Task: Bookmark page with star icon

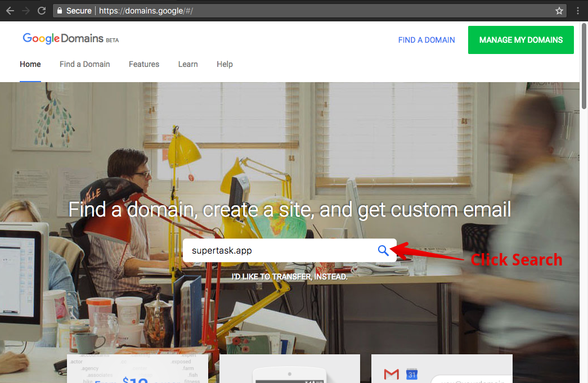Action: pyautogui.click(x=559, y=11)
